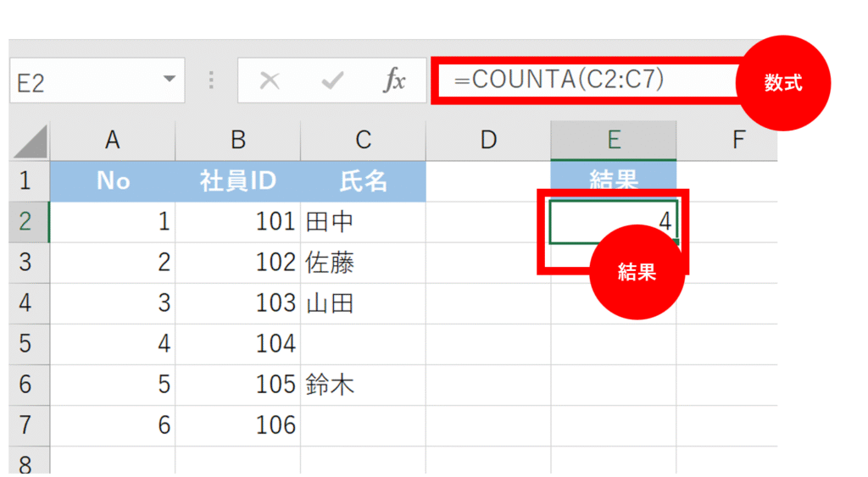Click the Insert Function fx icon
Image resolution: width=868 pixels, height=477 pixels.
[394, 81]
